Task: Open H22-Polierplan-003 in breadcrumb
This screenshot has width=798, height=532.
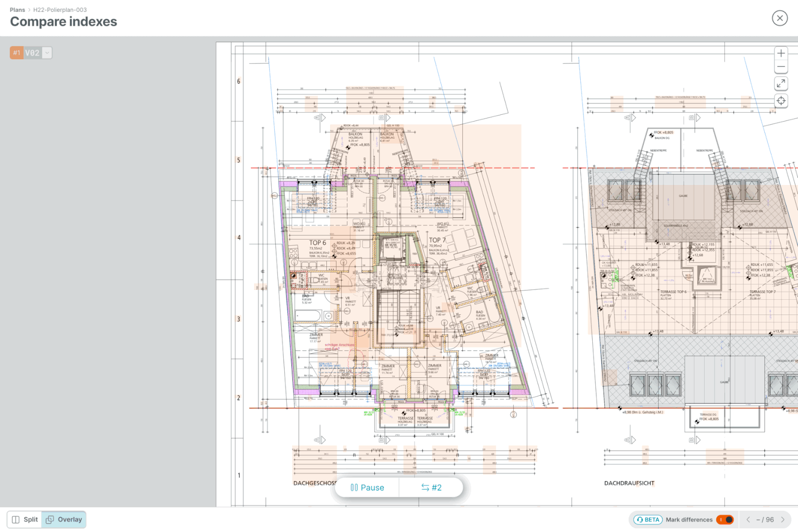Action: [x=60, y=10]
